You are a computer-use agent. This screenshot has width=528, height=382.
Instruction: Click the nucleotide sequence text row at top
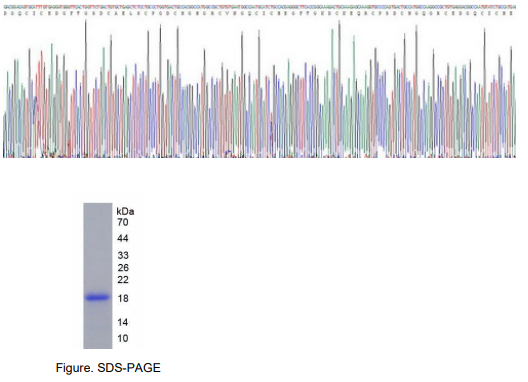tap(259, 7)
